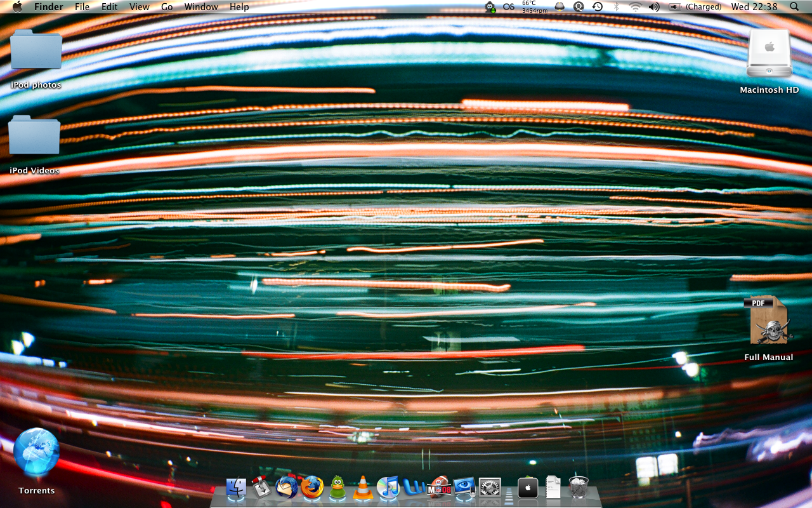Click the Adium status menu bar icon
This screenshot has height=508, width=812.
[x=490, y=7]
